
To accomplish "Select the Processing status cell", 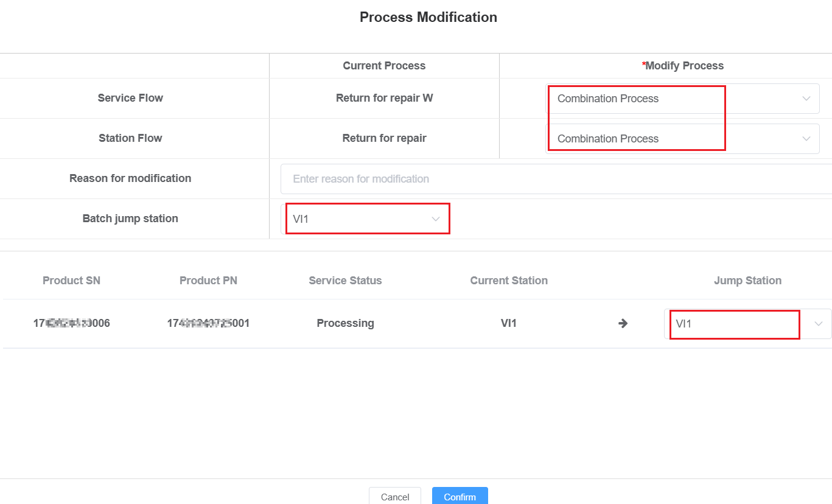I will coord(345,323).
